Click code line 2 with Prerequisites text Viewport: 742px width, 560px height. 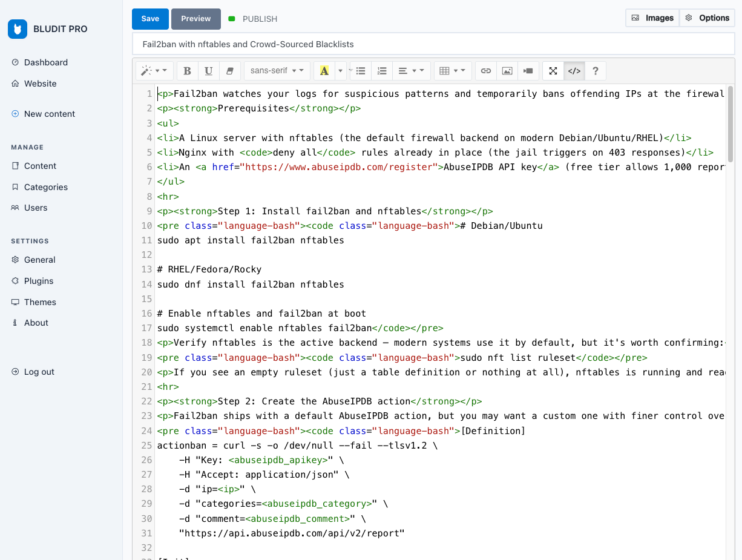(x=259, y=108)
